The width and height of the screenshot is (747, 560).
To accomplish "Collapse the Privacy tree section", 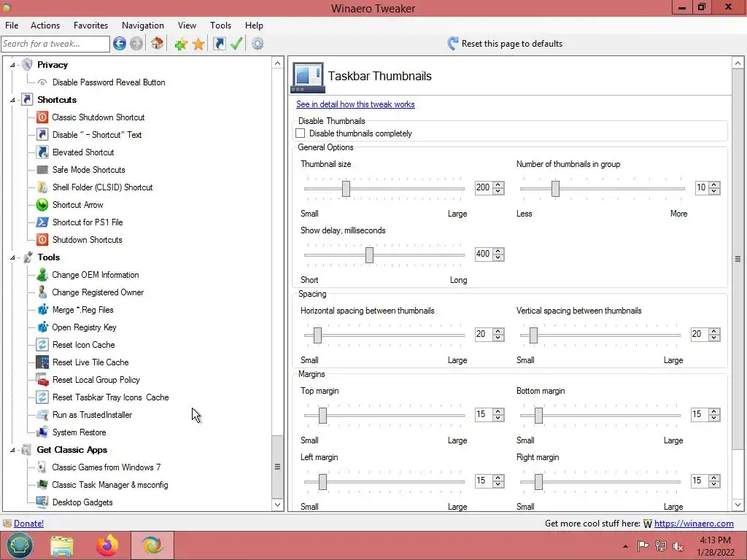I will [x=13, y=65].
